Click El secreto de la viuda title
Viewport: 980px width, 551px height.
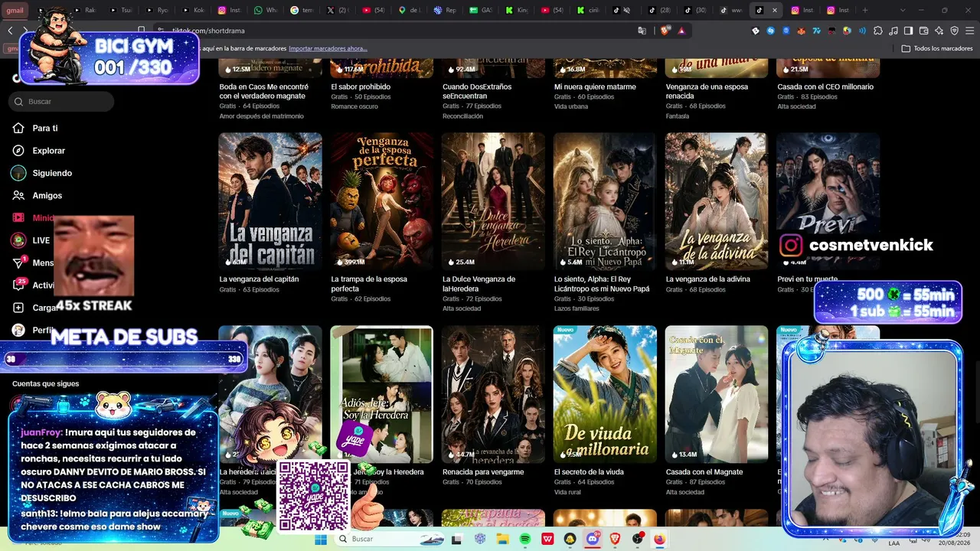[589, 472]
